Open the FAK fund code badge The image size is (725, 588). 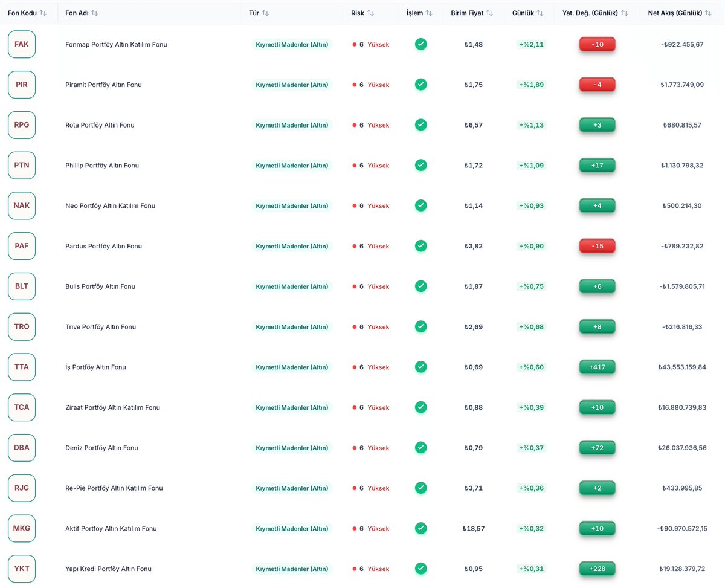22,44
